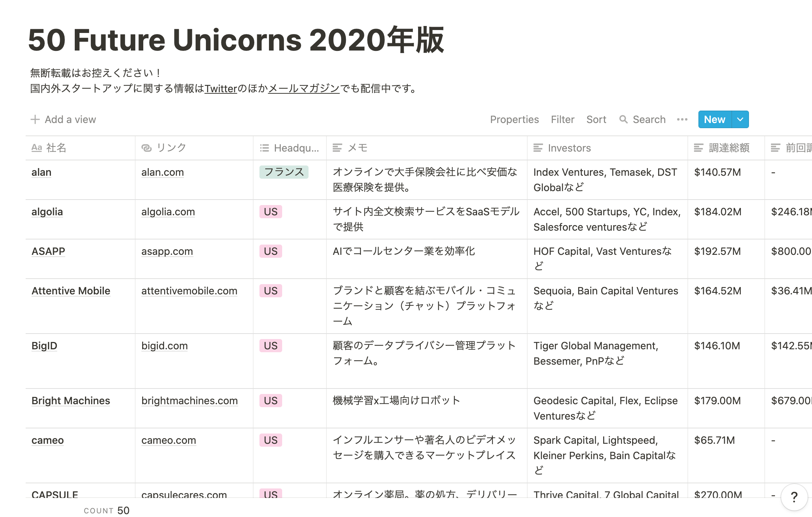Image resolution: width=812 pixels, height=517 pixels.
Task: Click the US tag in cameo row
Action: [x=271, y=440]
